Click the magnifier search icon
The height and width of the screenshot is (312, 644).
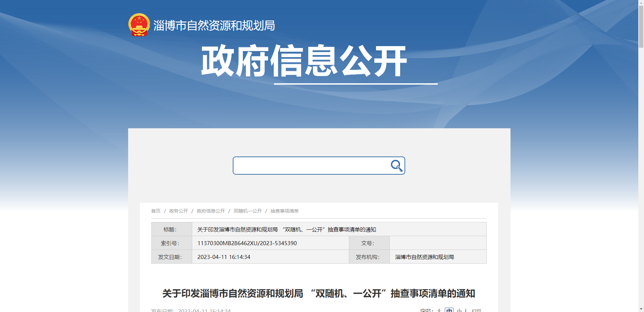(397, 166)
